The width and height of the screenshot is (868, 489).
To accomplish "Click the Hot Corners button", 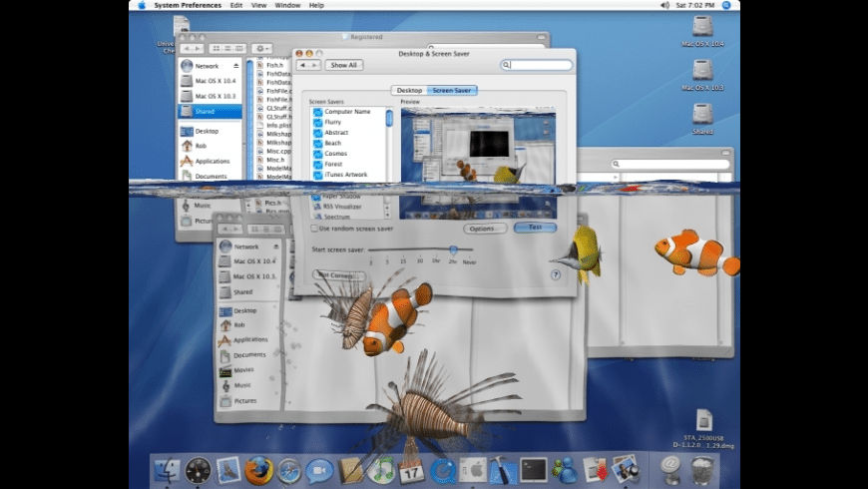I will coord(338,274).
